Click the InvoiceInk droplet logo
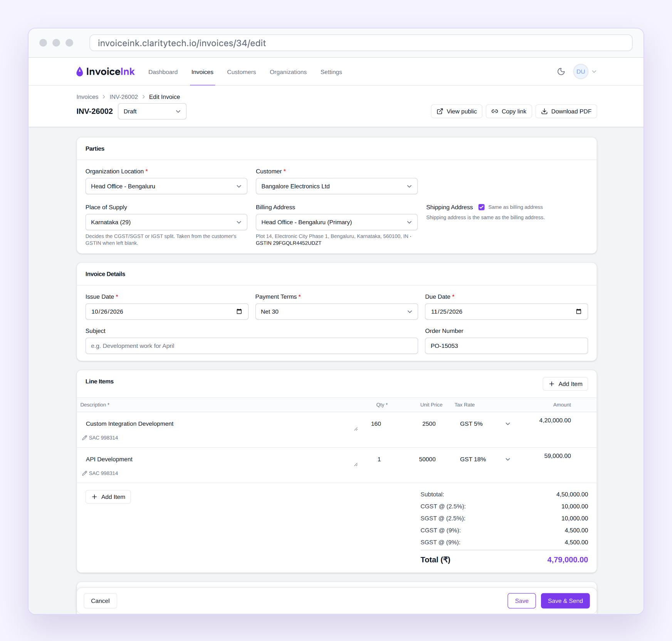 (79, 72)
